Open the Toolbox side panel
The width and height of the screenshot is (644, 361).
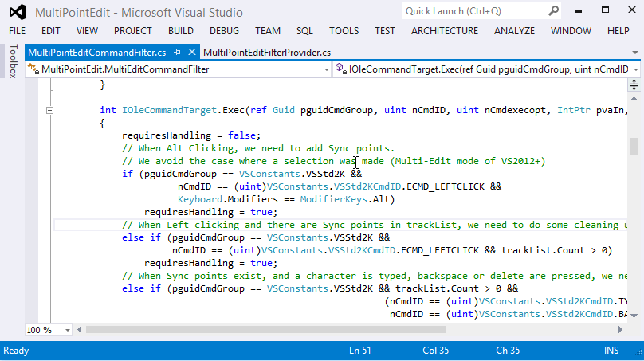(12, 61)
